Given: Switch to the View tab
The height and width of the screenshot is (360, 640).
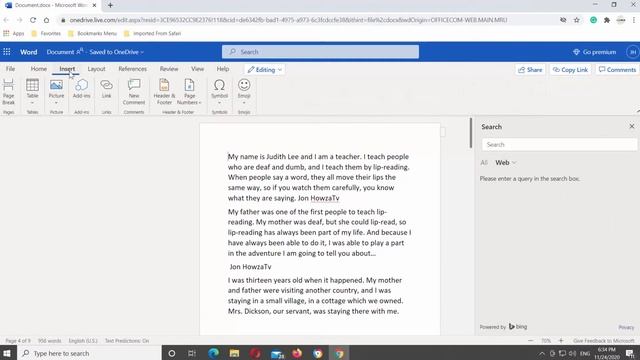Looking at the screenshot, I should coord(198,69).
